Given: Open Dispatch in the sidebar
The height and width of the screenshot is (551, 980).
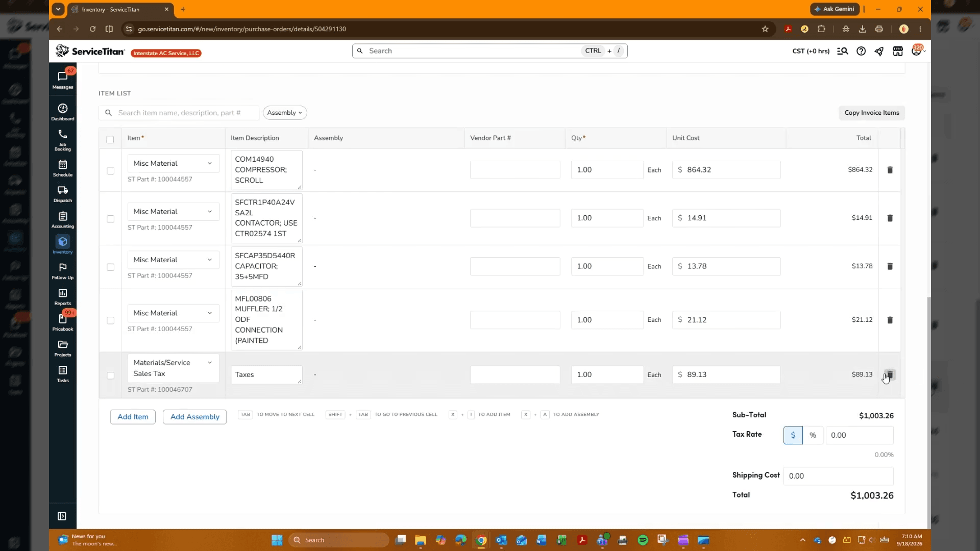Looking at the screenshot, I should 63,194.
